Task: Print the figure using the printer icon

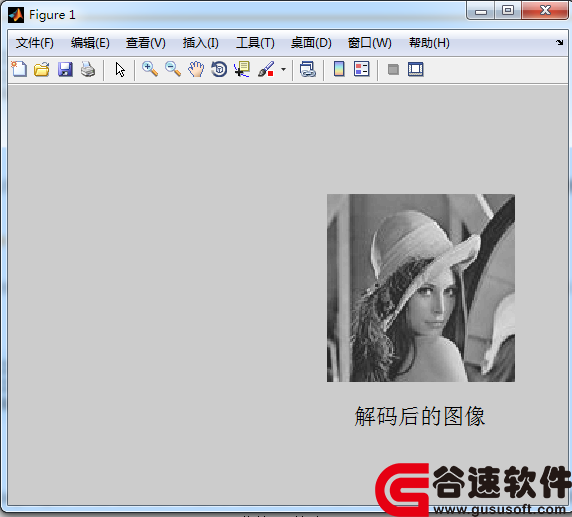Action: tap(88, 69)
